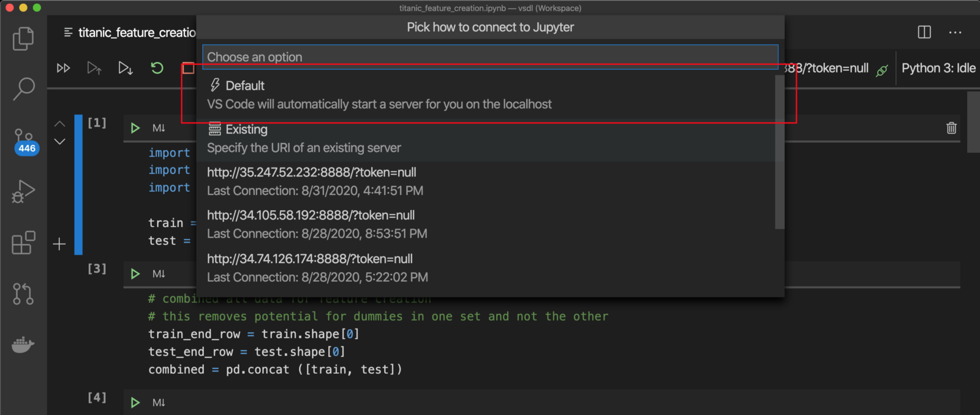Move cell 1 down with chevron
Viewport: 980px width, 415px height.
click(x=59, y=142)
